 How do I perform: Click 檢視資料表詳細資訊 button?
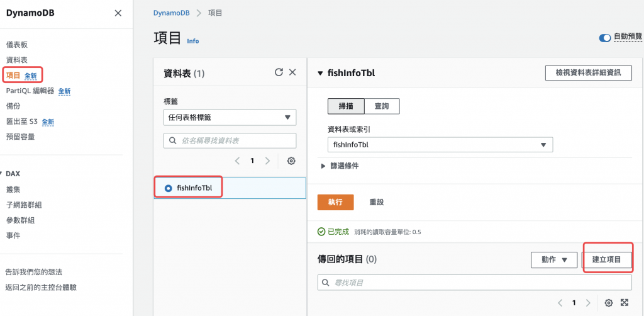(588, 73)
